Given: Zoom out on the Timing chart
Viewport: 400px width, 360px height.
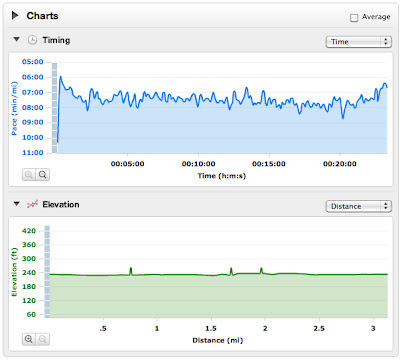Looking at the screenshot, I should click(43, 174).
